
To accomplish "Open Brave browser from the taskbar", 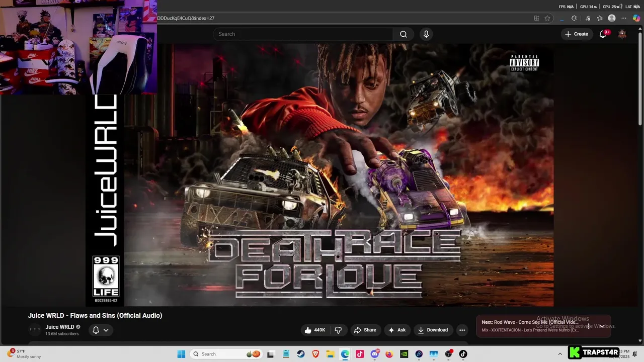I will [x=315, y=354].
